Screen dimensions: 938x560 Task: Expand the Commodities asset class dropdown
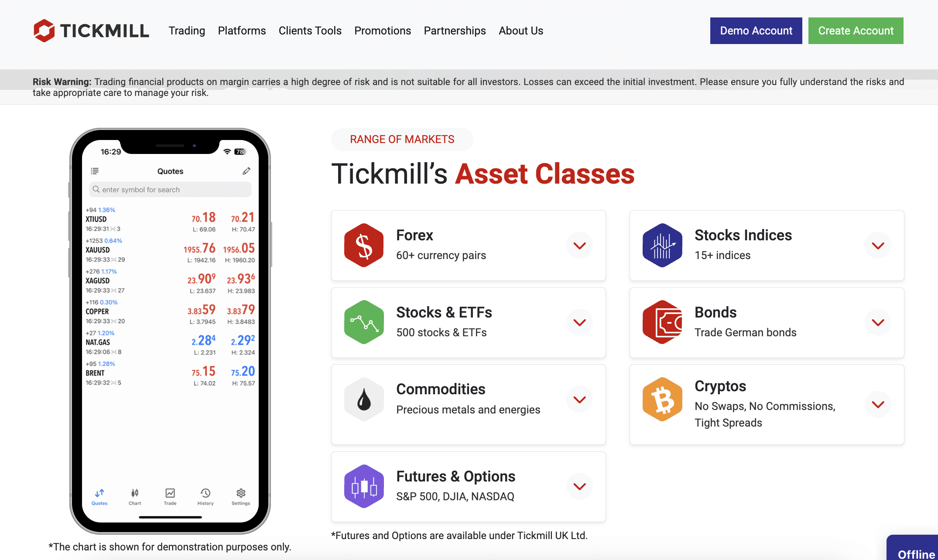[579, 399]
